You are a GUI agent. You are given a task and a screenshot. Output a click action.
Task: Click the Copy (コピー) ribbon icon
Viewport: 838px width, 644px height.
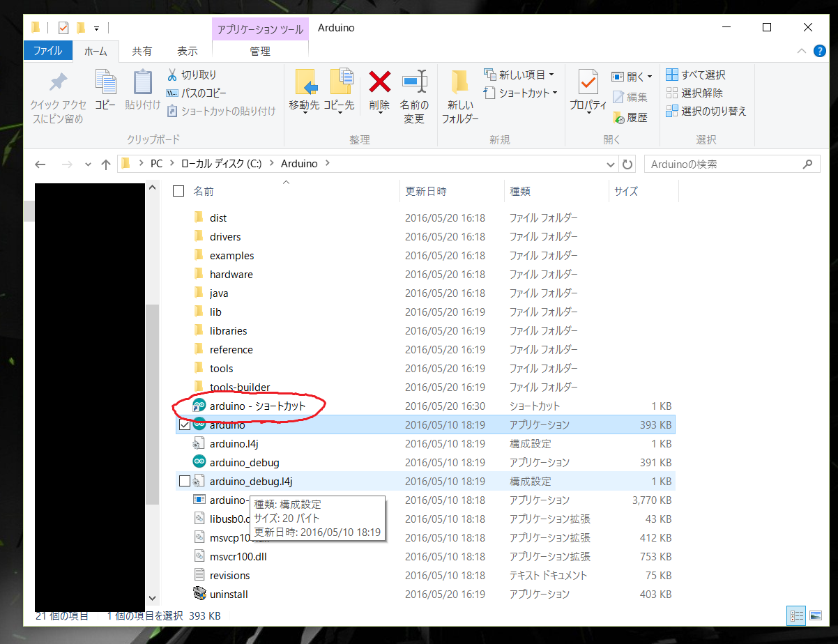pos(105,82)
